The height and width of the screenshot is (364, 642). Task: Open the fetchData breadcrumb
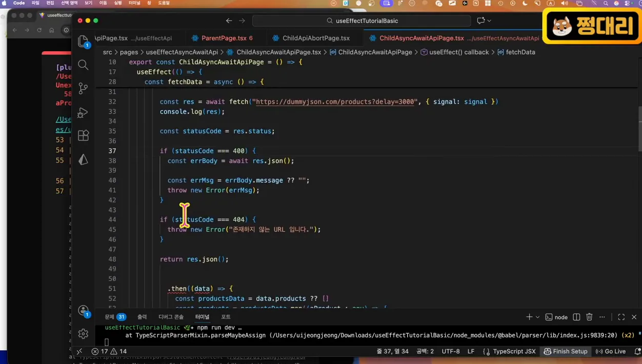point(516,52)
